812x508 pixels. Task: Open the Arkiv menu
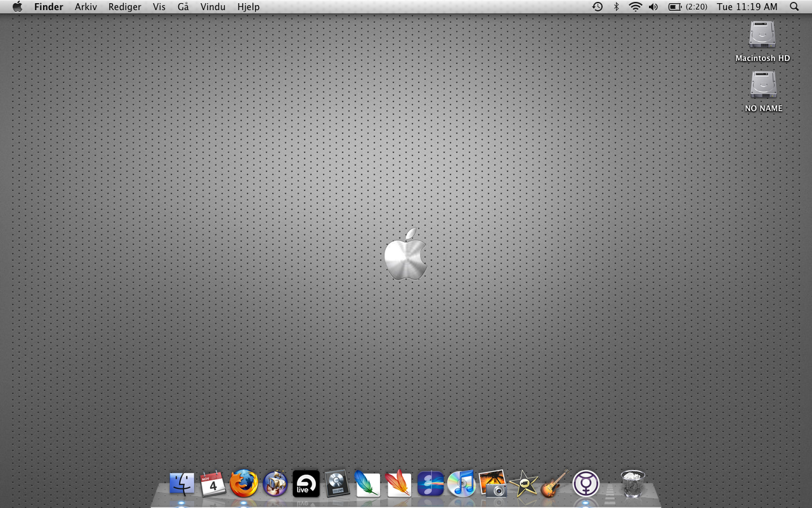pos(86,7)
